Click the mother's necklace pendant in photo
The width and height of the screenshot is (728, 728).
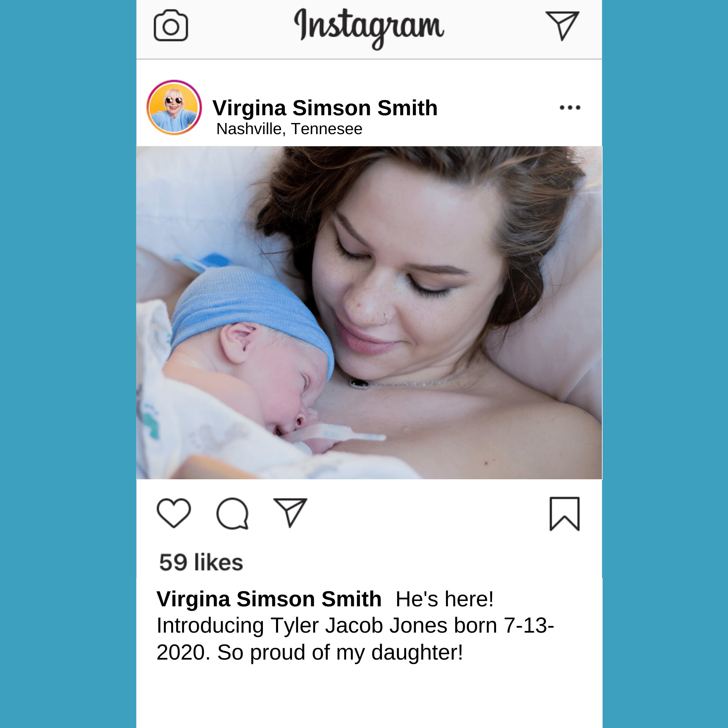[x=359, y=384]
